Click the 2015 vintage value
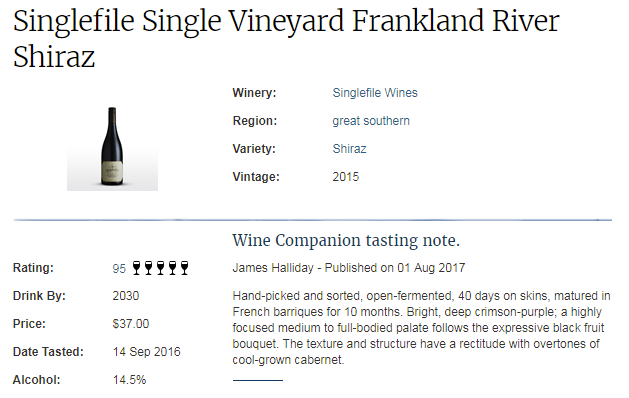The image size is (629, 398). tap(345, 177)
